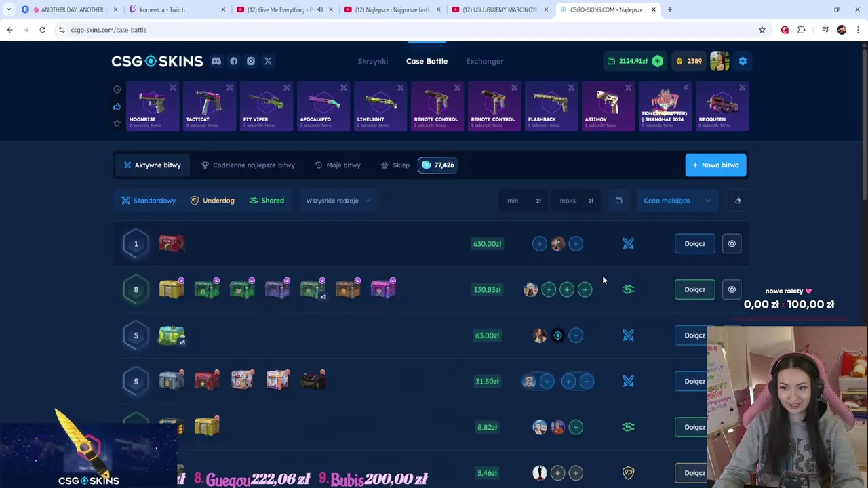The image size is (868, 488).
Task: Open the site settings gear
Action: pyautogui.click(x=743, y=61)
